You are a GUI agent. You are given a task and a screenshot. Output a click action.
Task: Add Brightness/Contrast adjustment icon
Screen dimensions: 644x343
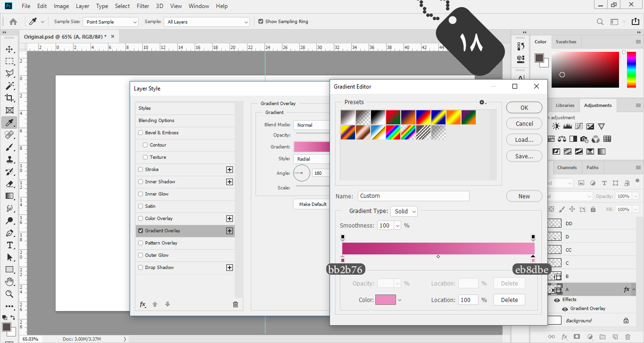(556, 126)
